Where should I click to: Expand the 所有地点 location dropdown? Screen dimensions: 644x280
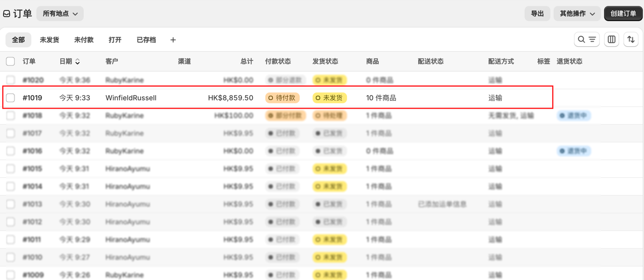coord(60,13)
